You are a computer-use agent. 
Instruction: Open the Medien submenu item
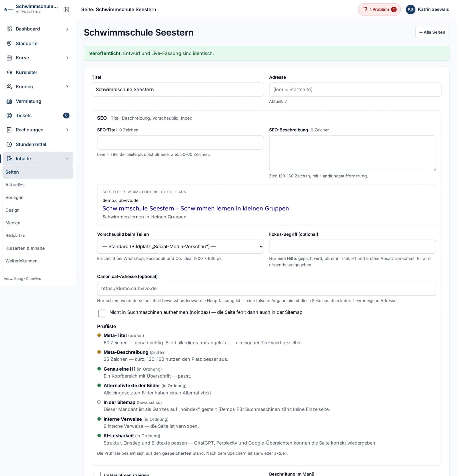(38, 223)
